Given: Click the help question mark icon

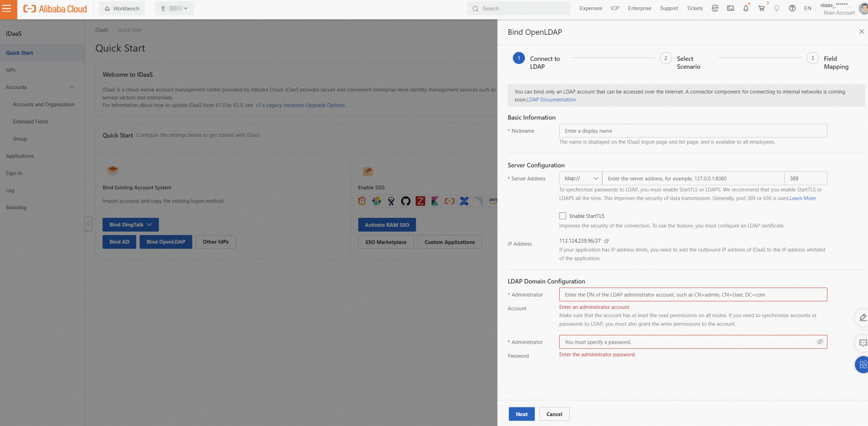Looking at the screenshot, I should point(792,8).
